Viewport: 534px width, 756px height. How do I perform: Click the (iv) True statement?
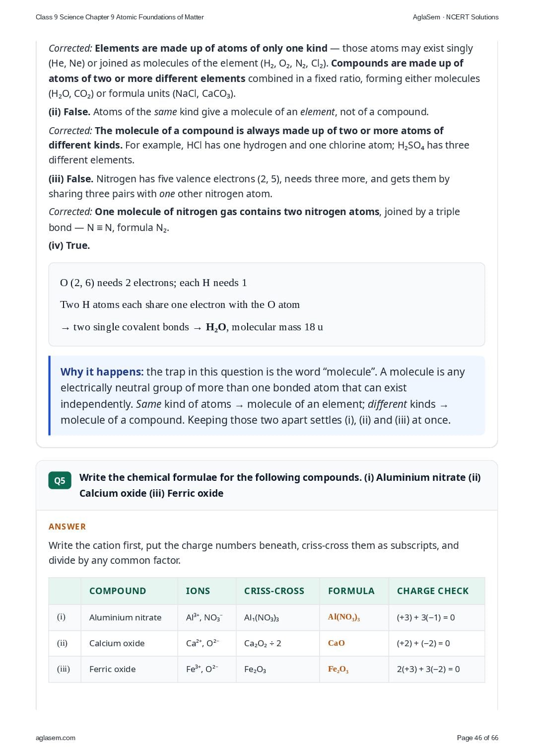pos(69,245)
